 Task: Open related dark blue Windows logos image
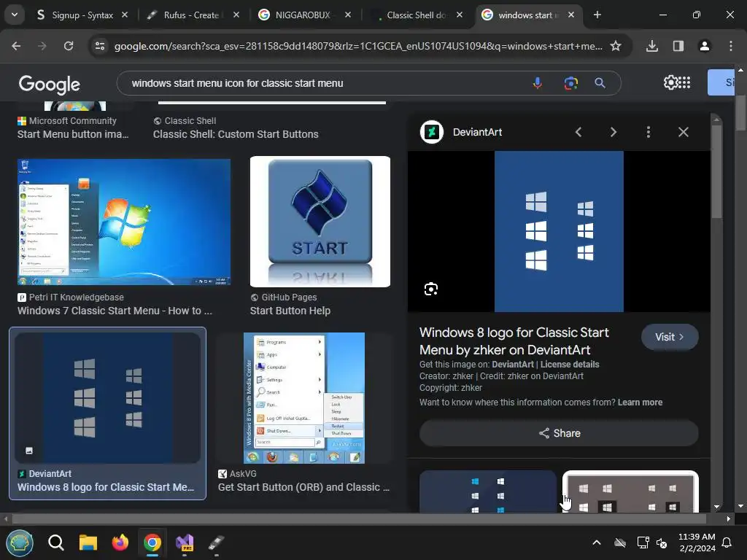click(x=488, y=492)
